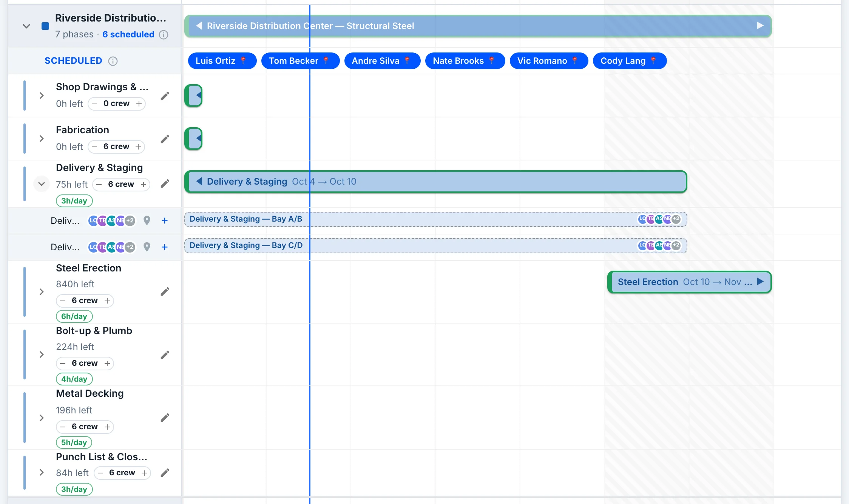Image resolution: width=849 pixels, height=504 pixels.
Task: Increase crew count for Shop Drawings
Action: pyautogui.click(x=139, y=104)
